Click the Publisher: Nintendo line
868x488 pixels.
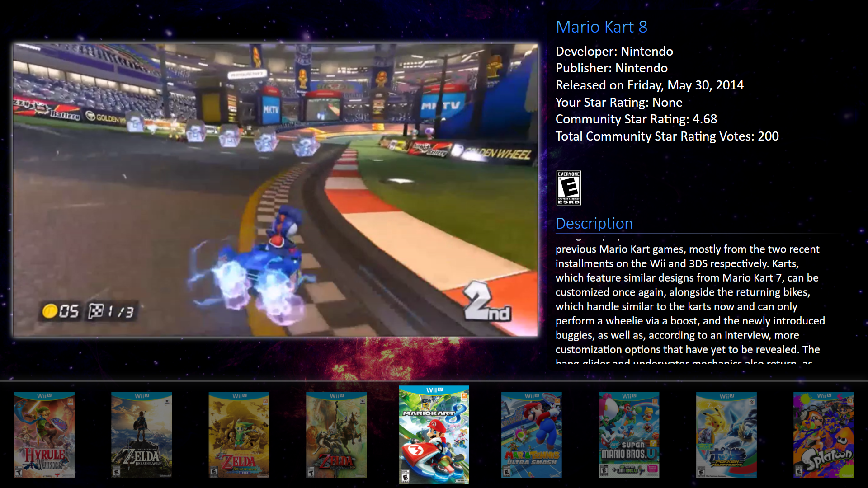(x=612, y=68)
